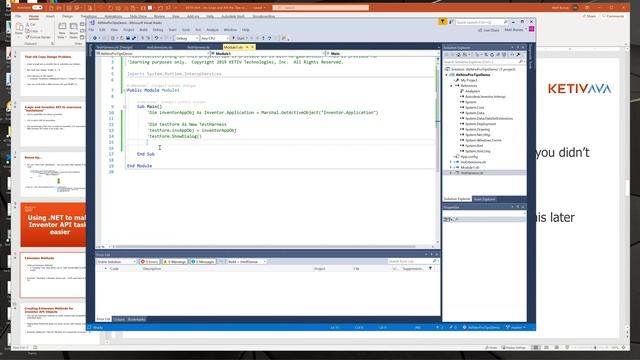
Task: Click the Properties wrench icon in Solution Explorer toolbar
Action: click(518, 55)
